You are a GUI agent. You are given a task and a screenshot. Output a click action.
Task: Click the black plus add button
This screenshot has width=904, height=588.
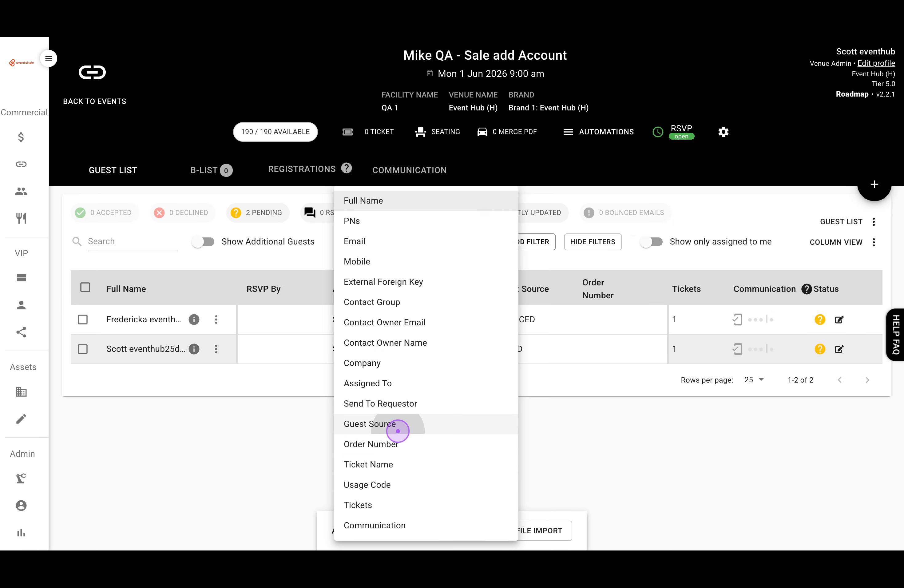(x=874, y=184)
